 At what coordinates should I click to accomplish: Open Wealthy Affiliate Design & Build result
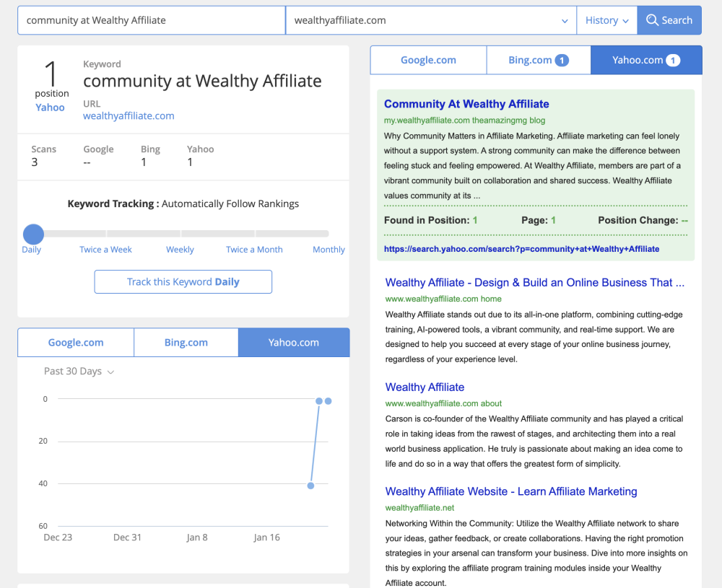pyautogui.click(x=534, y=283)
